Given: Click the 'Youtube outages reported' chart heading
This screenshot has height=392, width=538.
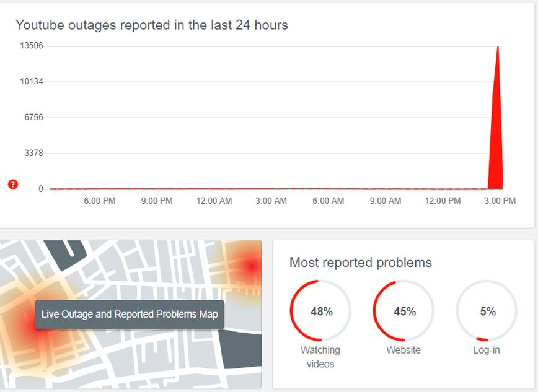Looking at the screenshot, I should point(151,25).
